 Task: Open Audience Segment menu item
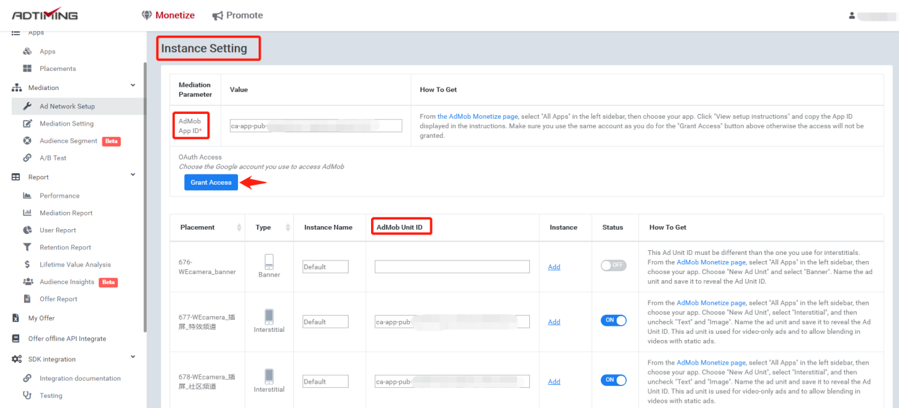[69, 141]
